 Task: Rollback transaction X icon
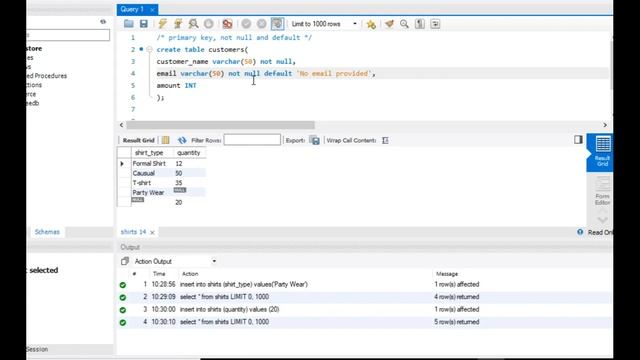[x=262, y=24]
